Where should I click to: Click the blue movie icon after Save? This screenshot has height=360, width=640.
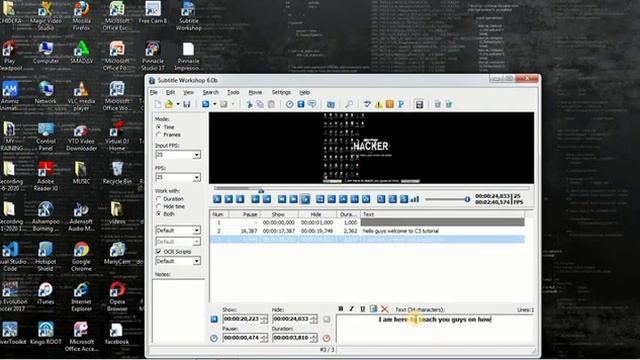click(206, 104)
